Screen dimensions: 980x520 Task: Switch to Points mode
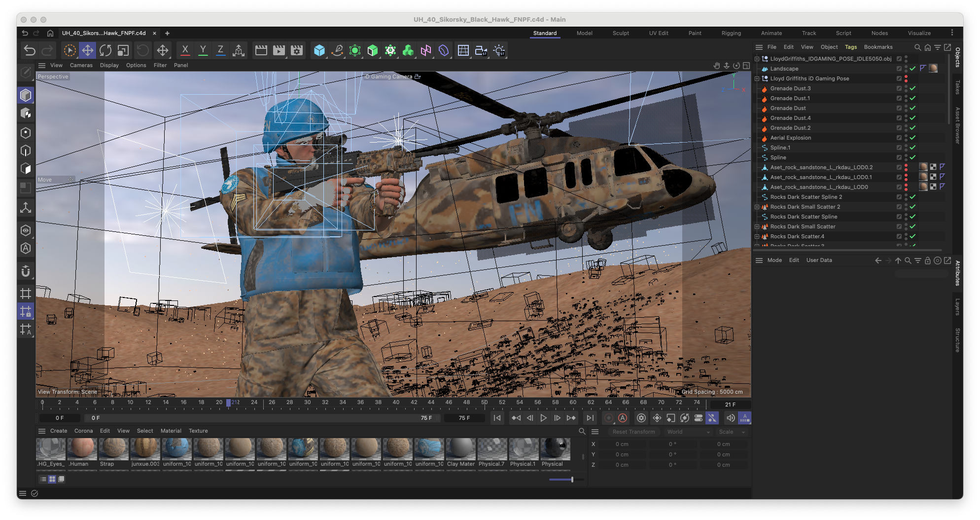(x=26, y=133)
